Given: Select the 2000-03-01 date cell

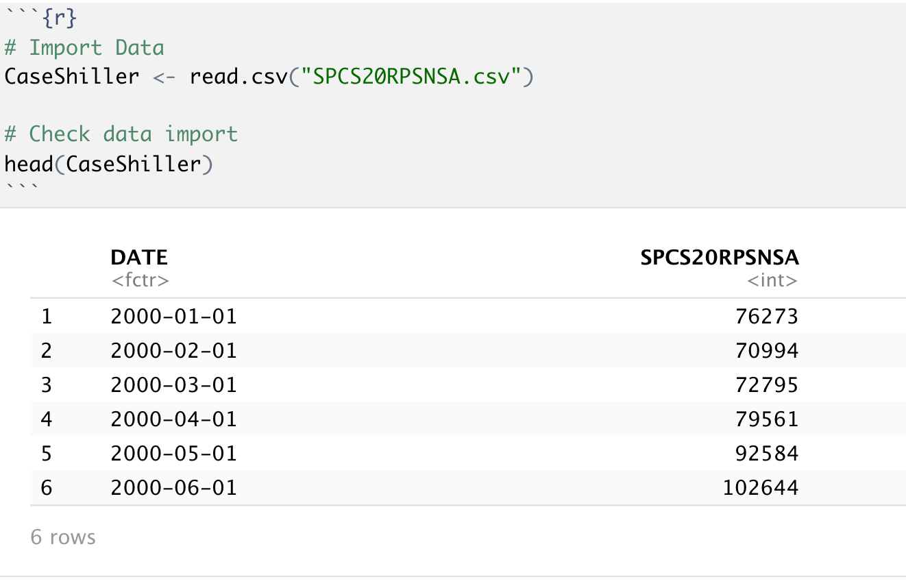Looking at the screenshot, I should click(x=173, y=385).
